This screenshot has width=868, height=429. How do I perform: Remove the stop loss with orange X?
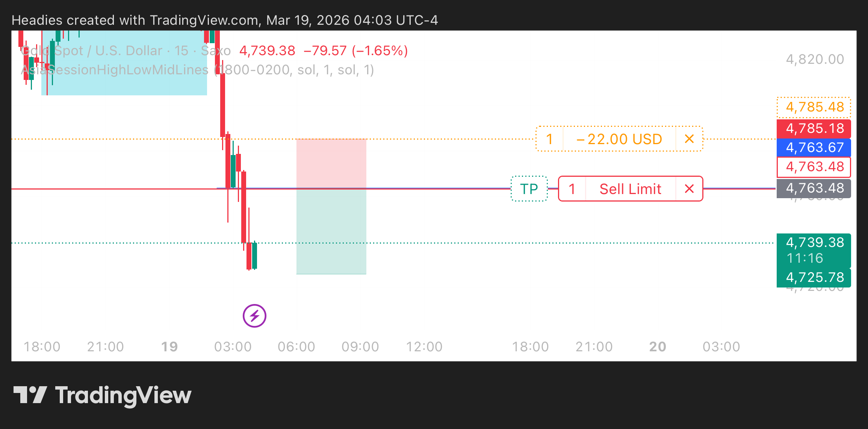[x=689, y=139]
